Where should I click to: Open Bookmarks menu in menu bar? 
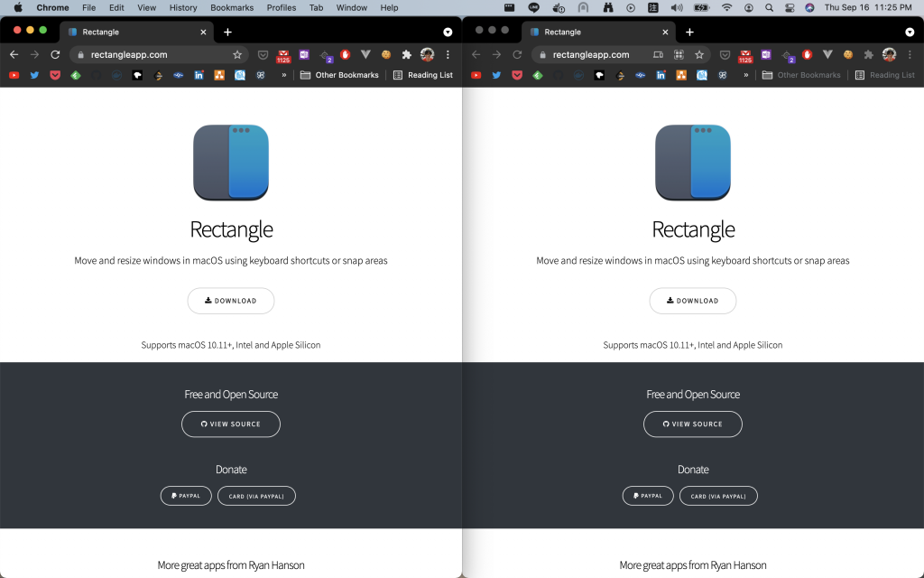coord(232,7)
